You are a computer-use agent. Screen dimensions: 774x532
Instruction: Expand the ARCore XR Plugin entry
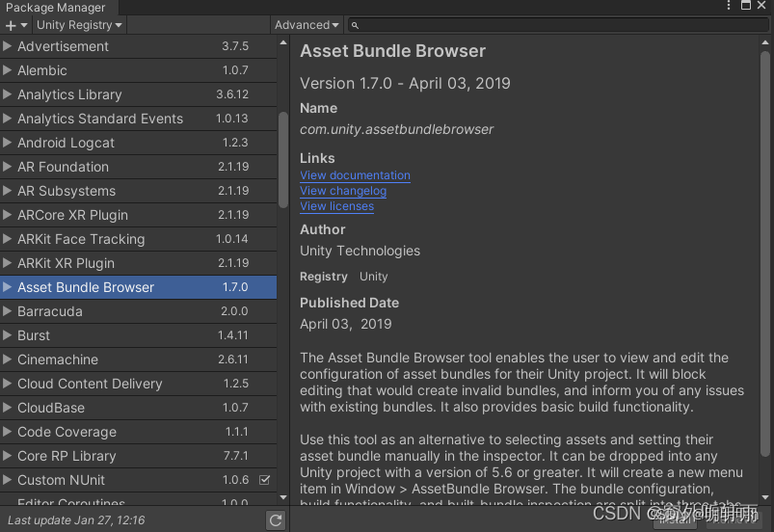(x=7, y=215)
